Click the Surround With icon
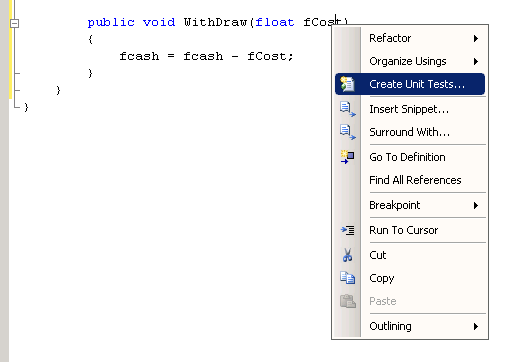 tap(348, 132)
